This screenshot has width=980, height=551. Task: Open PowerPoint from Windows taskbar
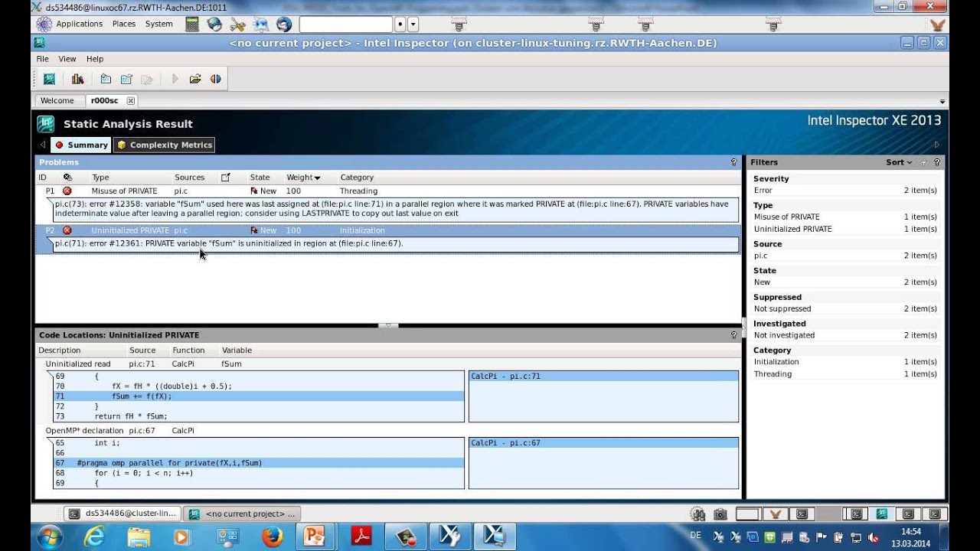[315, 536]
